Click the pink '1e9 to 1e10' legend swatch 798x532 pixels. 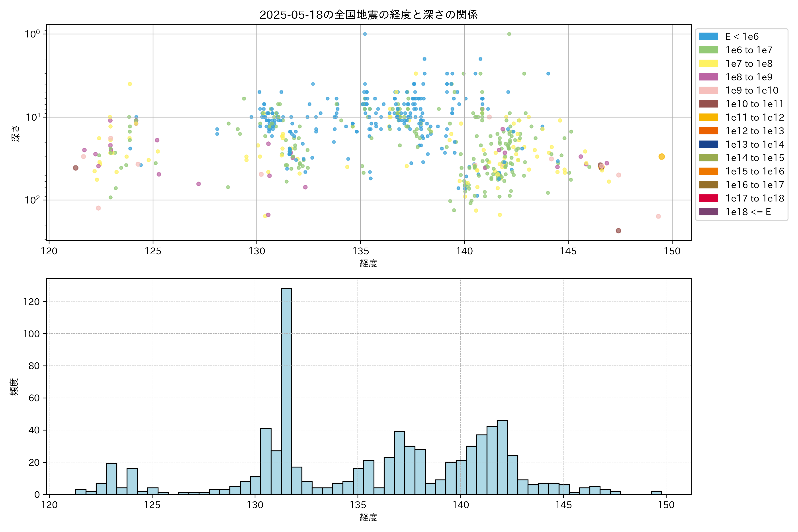tap(708, 91)
